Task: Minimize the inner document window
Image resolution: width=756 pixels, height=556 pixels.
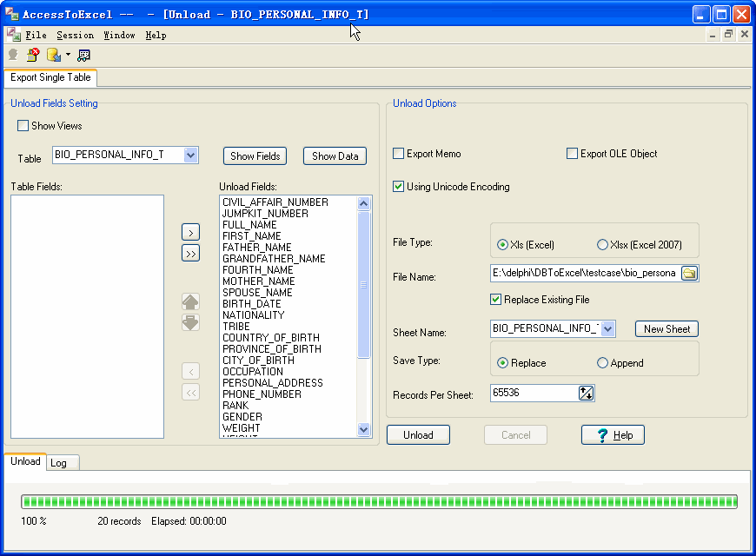Action: click(x=713, y=34)
